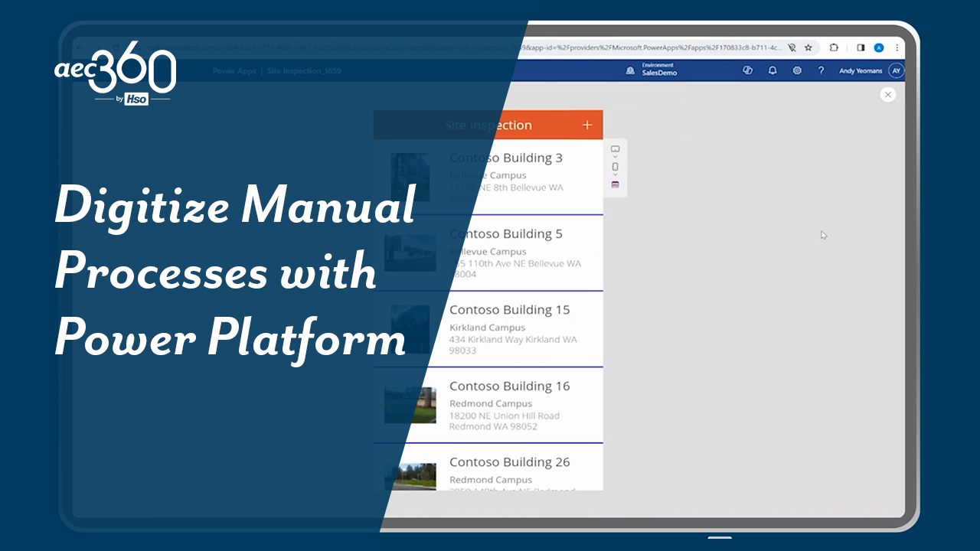Click the plus icon in Site Inspection header
The width and height of the screenshot is (980, 551).
coord(587,125)
